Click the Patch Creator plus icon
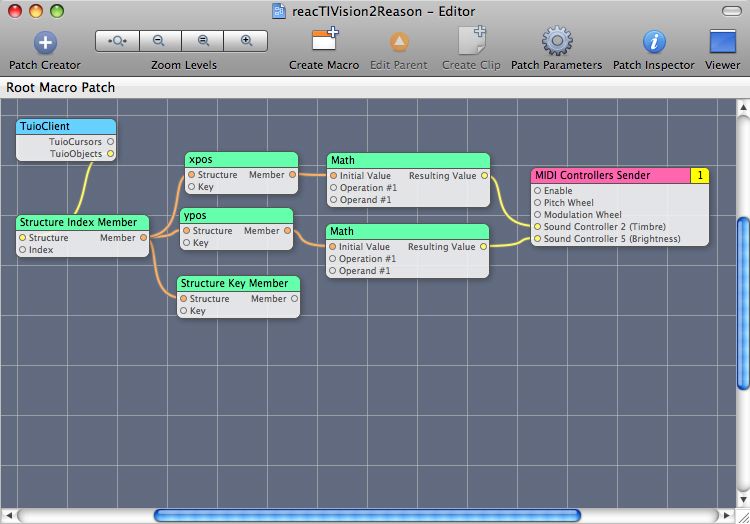 [x=45, y=42]
